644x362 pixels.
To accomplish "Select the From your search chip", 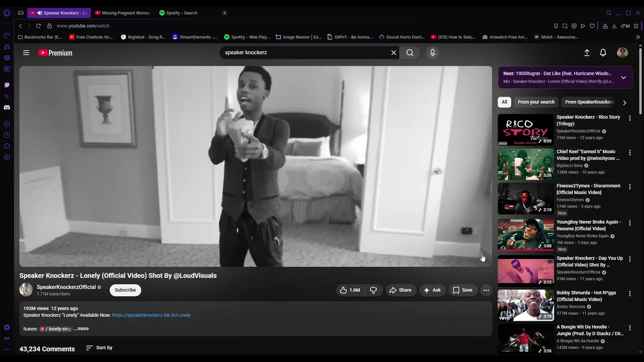I will (x=536, y=102).
